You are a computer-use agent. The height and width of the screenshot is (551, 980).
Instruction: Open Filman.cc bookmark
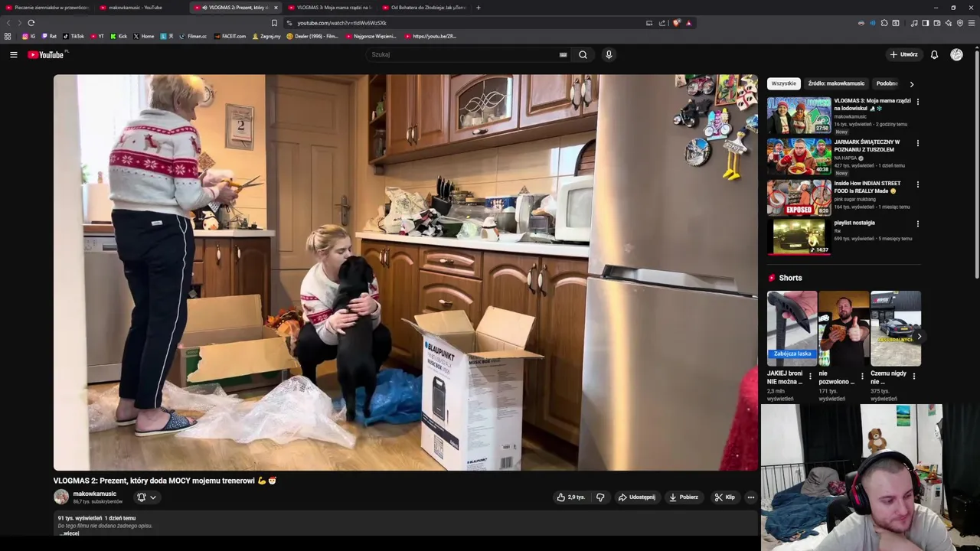click(193, 36)
